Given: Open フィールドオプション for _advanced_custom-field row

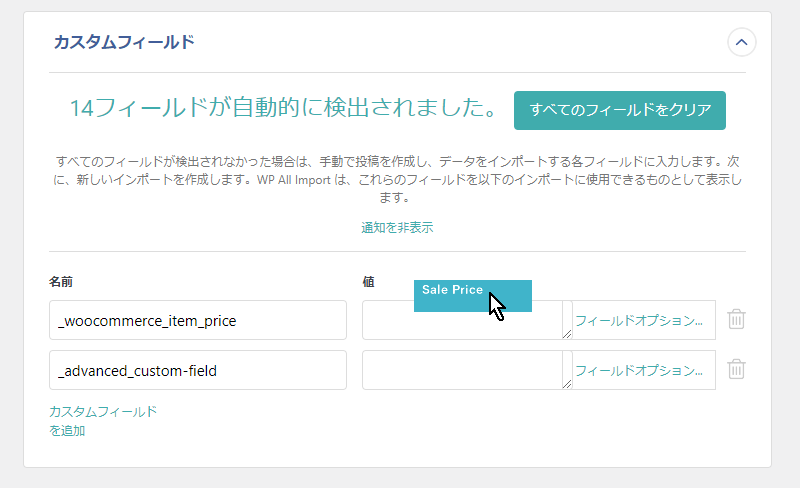Looking at the screenshot, I should pyautogui.click(x=639, y=371).
